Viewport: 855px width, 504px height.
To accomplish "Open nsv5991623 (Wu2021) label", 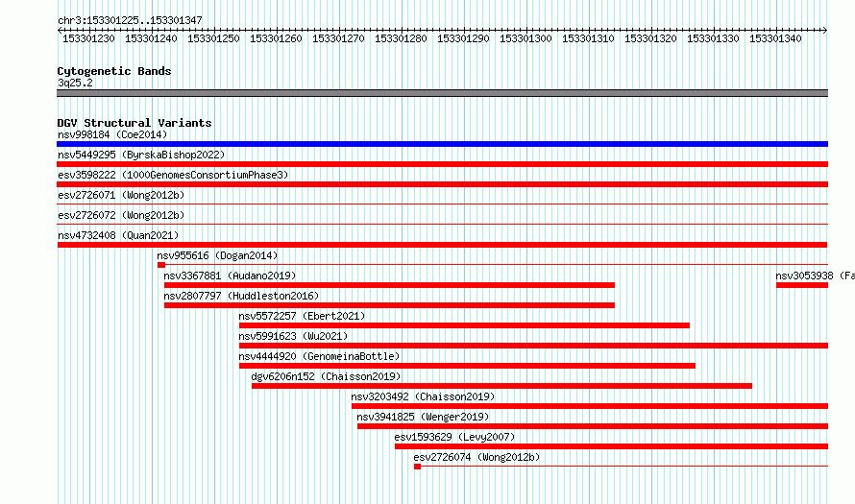I will (293, 336).
